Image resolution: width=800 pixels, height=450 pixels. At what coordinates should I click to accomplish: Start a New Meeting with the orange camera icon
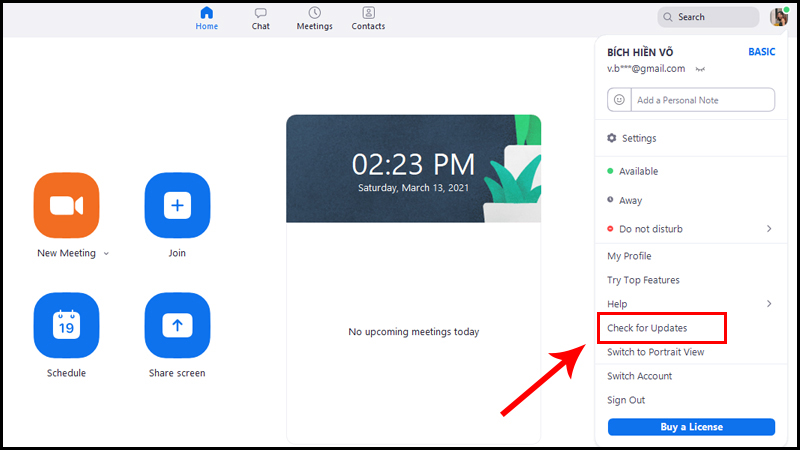(x=66, y=205)
